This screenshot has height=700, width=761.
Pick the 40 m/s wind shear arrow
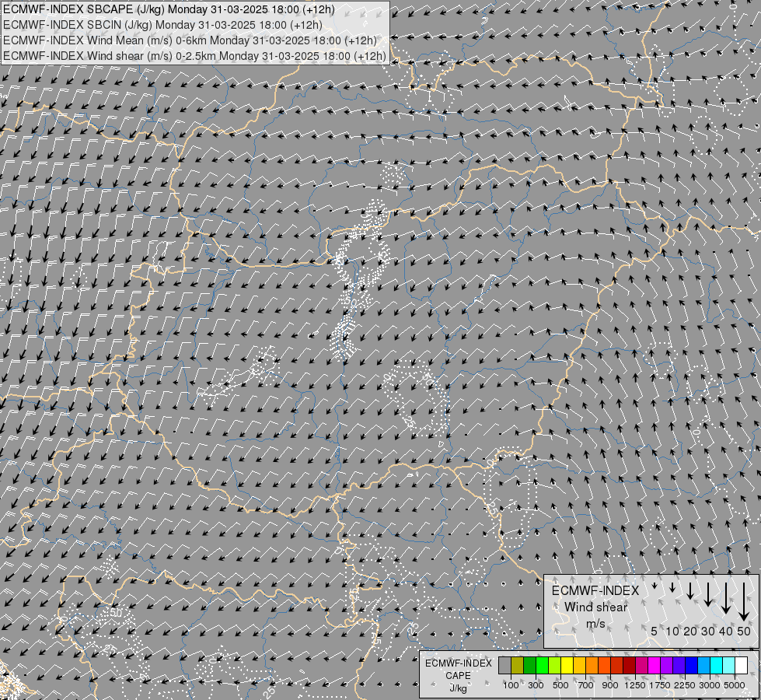click(x=726, y=597)
